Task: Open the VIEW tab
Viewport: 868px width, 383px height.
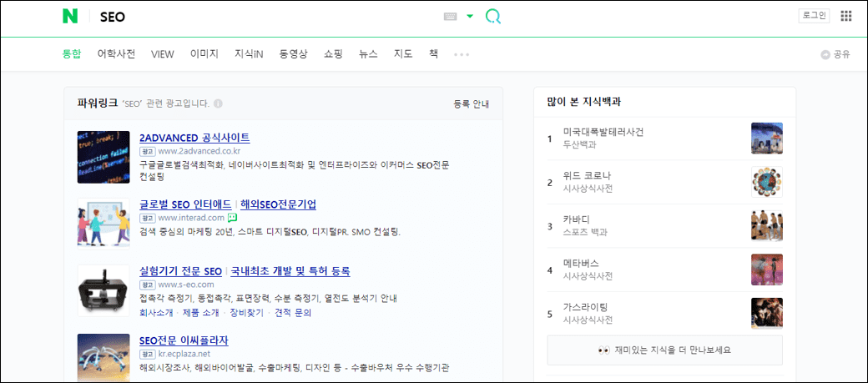Action: (x=163, y=54)
